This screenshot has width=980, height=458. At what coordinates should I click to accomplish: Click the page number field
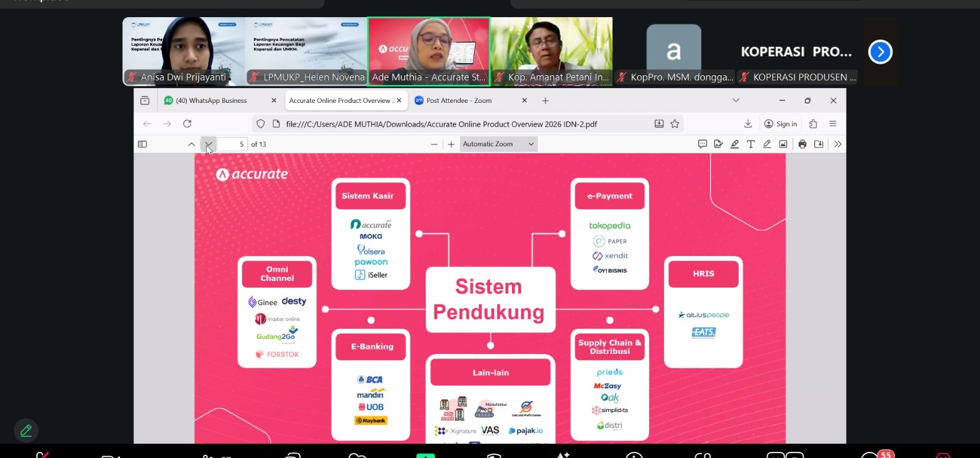233,145
